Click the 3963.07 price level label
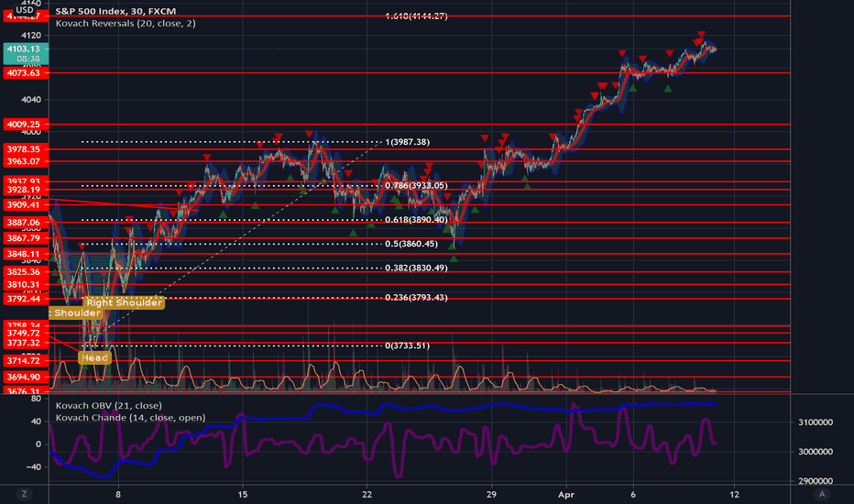Image resolution: width=854 pixels, height=504 pixels. pyautogui.click(x=26, y=161)
